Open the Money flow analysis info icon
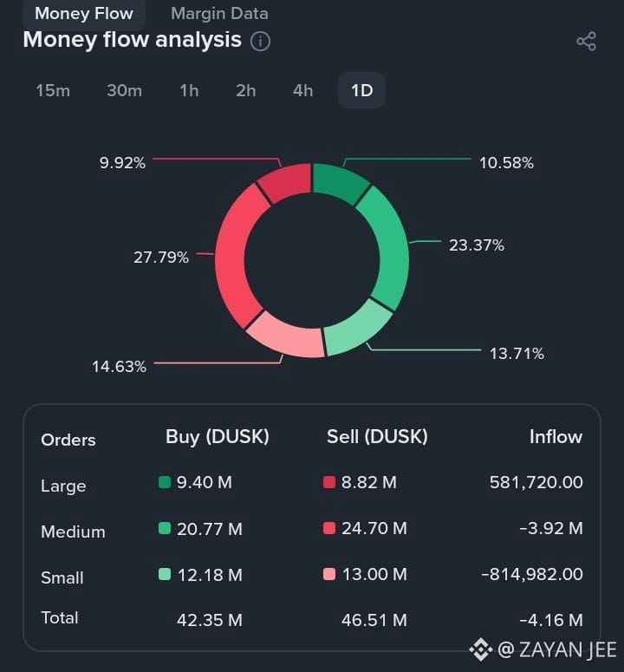 coord(260,41)
